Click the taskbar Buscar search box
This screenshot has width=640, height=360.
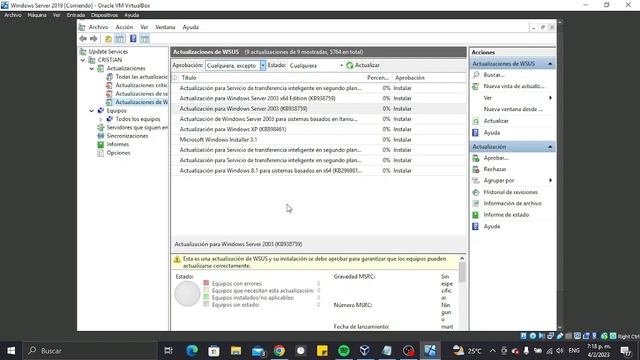(91, 351)
